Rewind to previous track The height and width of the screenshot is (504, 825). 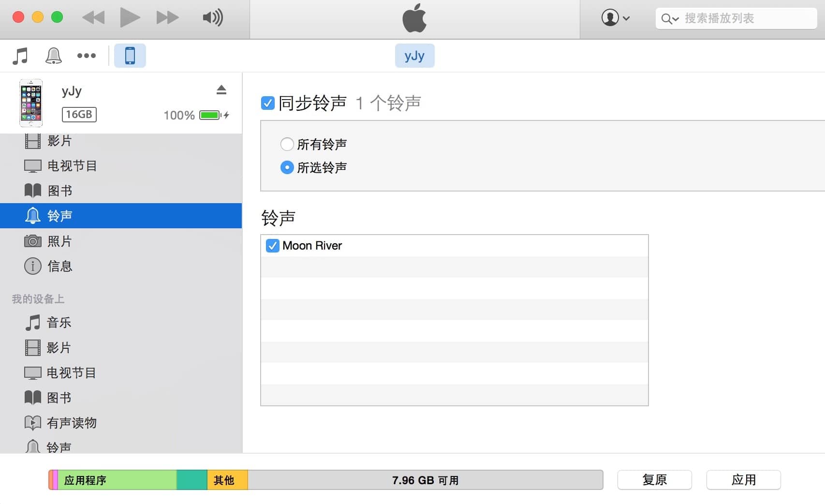93,18
